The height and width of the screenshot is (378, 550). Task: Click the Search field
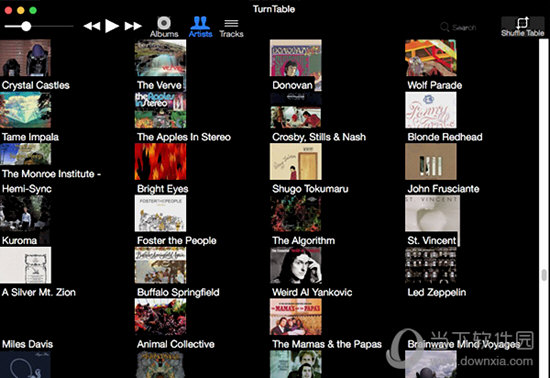pyautogui.click(x=458, y=27)
